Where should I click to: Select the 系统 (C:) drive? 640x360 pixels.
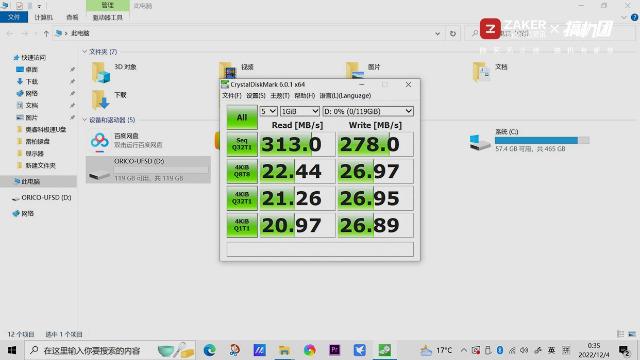pyautogui.click(x=529, y=141)
